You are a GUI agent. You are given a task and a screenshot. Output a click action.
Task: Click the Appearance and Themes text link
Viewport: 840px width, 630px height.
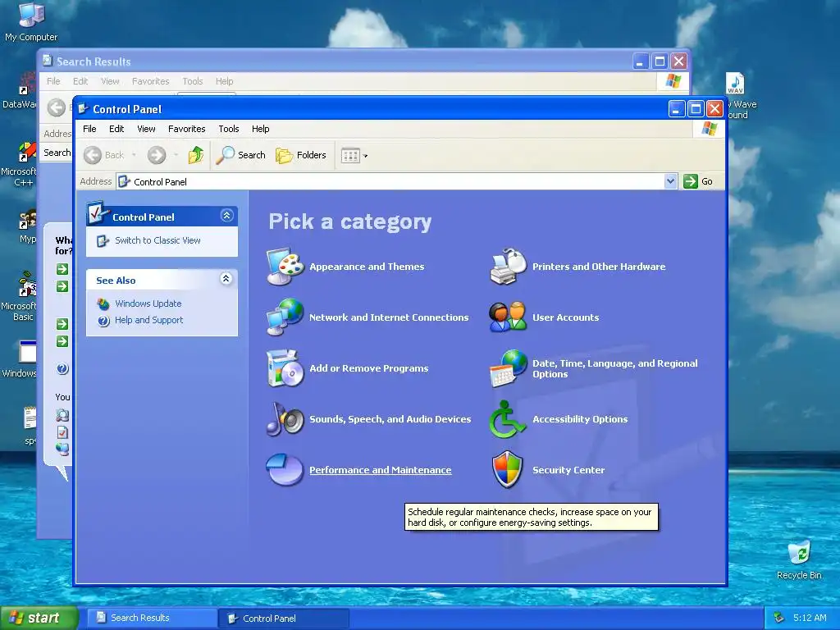click(367, 267)
